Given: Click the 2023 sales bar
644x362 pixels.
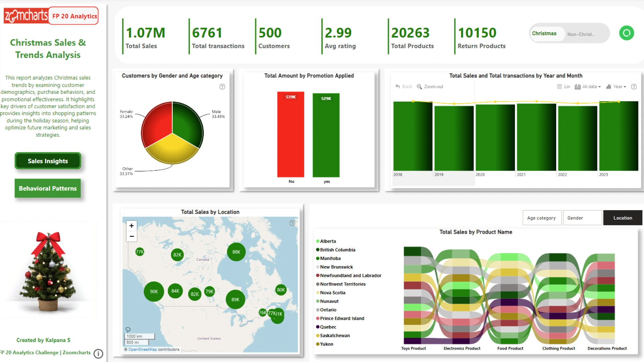Looking at the screenshot, I should click(619, 136).
